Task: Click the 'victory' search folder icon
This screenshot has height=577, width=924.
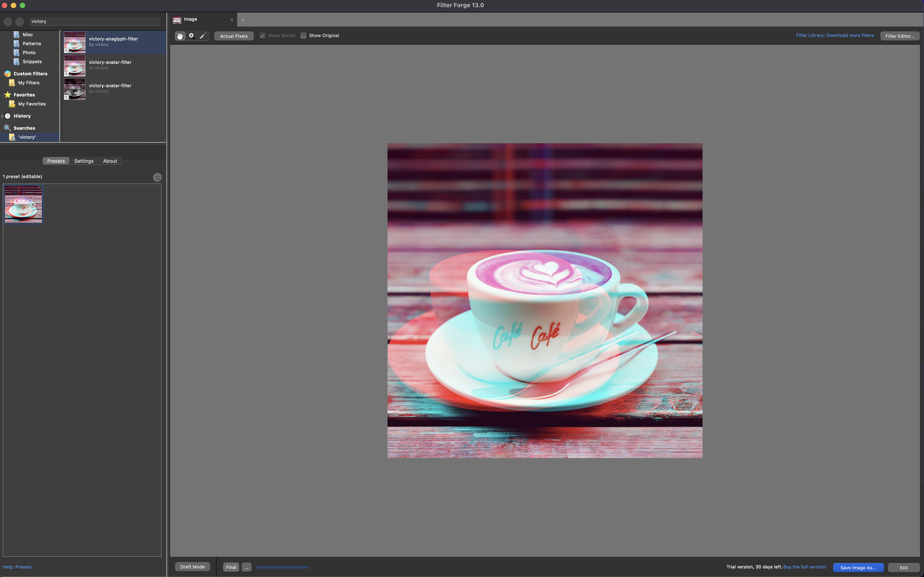Action: [x=12, y=137]
